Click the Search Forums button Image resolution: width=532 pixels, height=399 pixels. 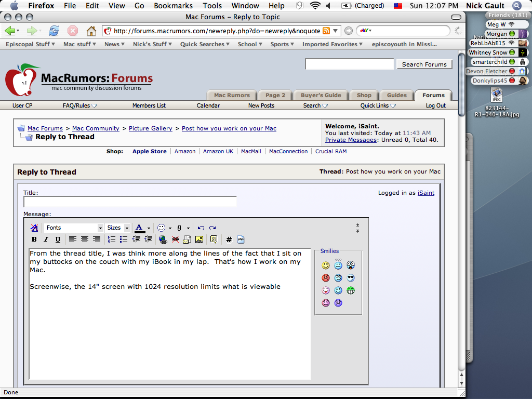424,64
